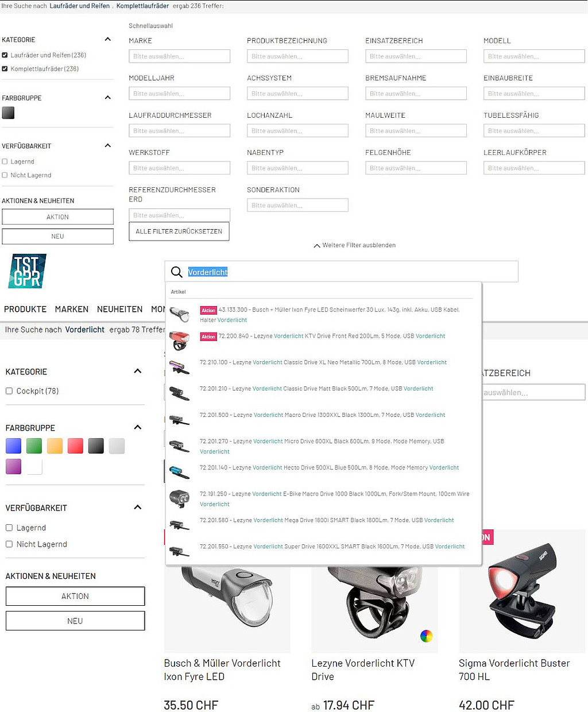The image size is (588, 712).
Task: Click ALLE FILTER ZURÜCKSETZEN button
Action: click(179, 231)
